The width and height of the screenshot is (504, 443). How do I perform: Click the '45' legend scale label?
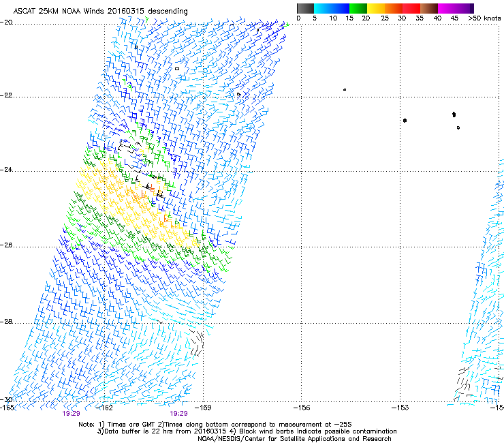pos(454,18)
